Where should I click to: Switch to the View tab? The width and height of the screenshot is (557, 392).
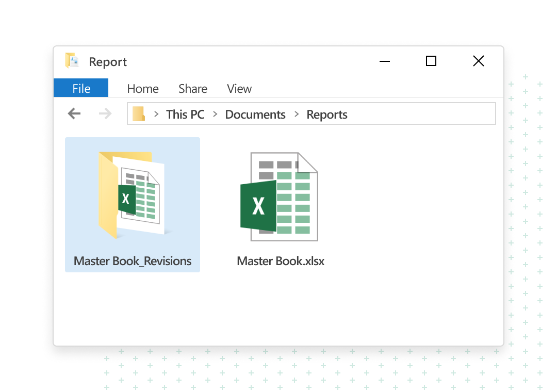click(x=239, y=88)
